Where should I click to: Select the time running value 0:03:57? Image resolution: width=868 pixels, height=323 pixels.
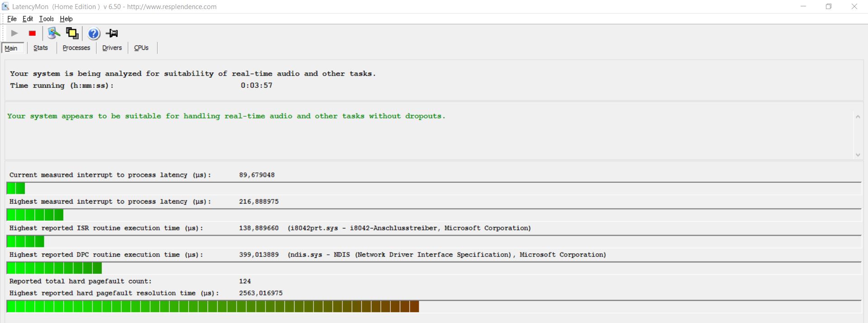[x=256, y=85]
